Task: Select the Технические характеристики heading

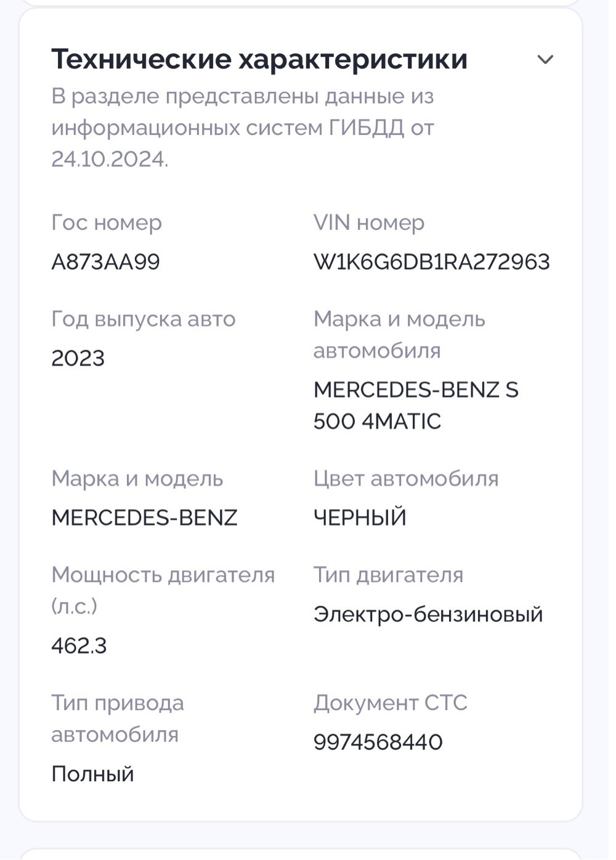Action: pos(259,59)
